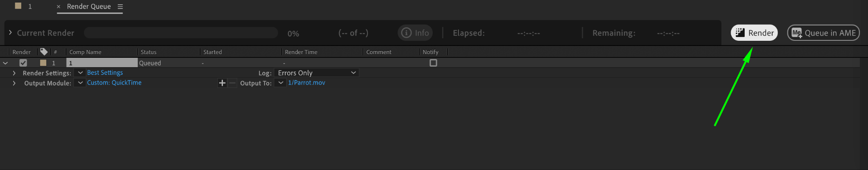Add an output module with plus icon
Image resolution: width=868 pixels, height=170 pixels.
pyautogui.click(x=222, y=83)
